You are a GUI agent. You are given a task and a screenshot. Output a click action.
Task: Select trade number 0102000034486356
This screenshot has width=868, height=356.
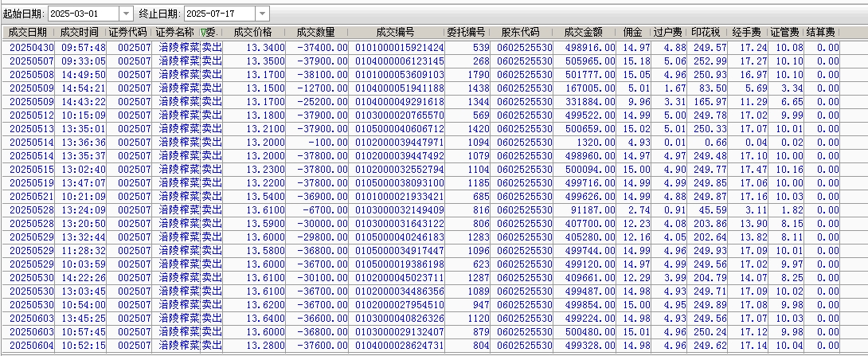point(399,291)
